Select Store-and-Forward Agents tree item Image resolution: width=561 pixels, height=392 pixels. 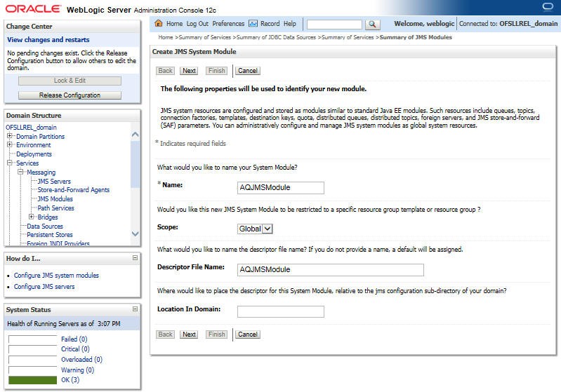pyautogui.click(x=74, y=190)
